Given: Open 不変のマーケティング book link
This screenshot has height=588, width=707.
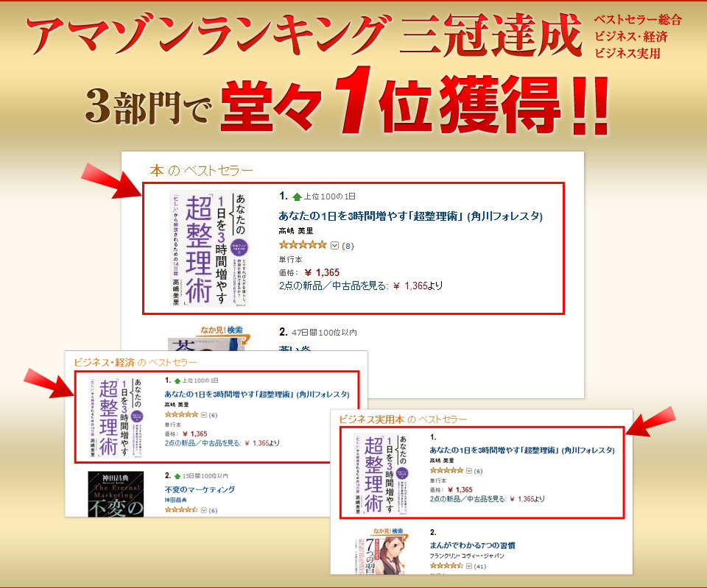Looking at the screenshot, I should click(200, 489).
